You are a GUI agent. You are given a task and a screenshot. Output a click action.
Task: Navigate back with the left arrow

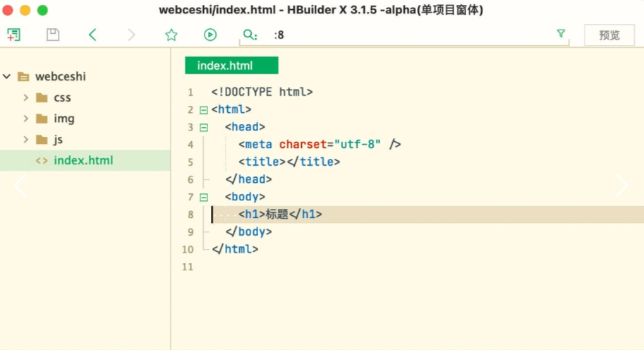[92, 35]
